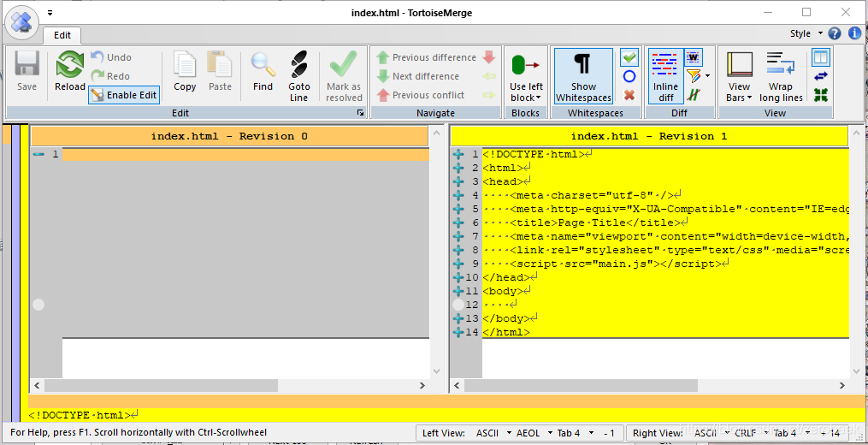Click the Save icon in the ribbon
The image size is (868, 445).
(27, 71)
